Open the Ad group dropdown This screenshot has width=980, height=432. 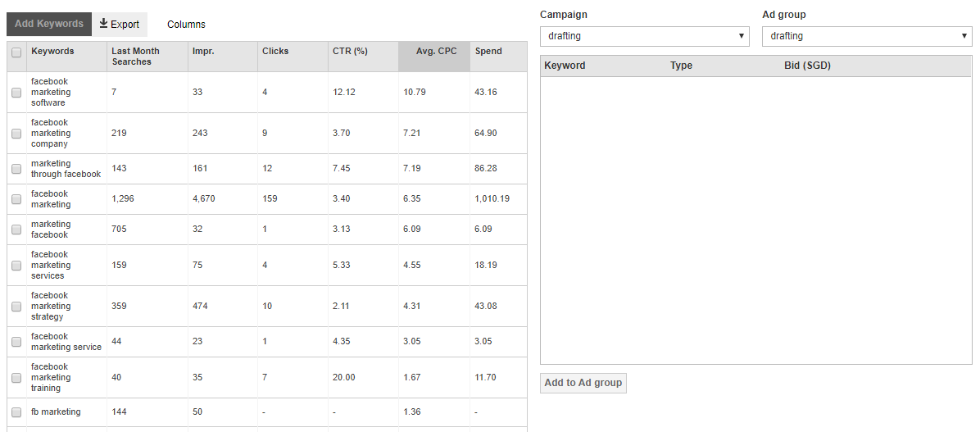[x=867, y=36]
